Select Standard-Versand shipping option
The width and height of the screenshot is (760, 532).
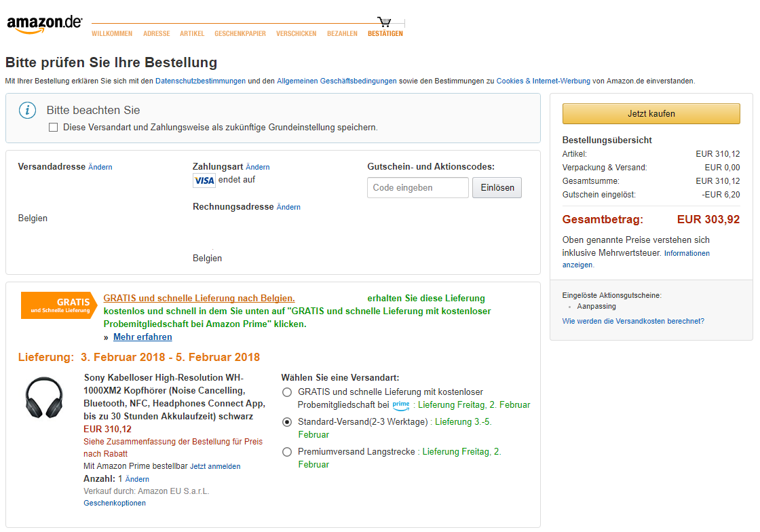tap(287, 422)
